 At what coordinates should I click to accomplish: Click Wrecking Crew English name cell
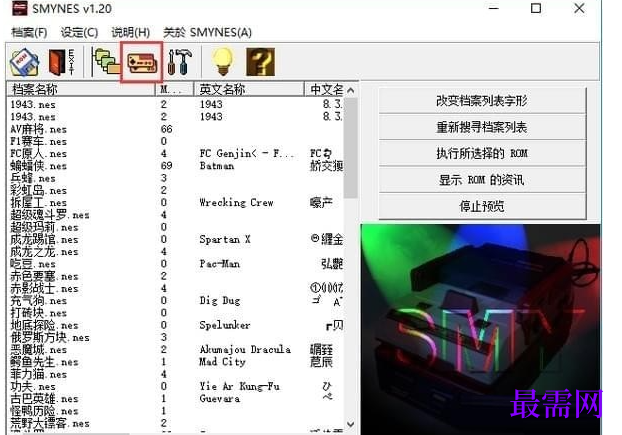(236, 203)
